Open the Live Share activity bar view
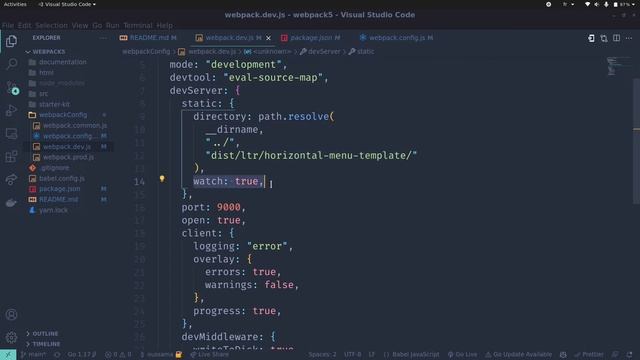Image resolution: width=640 pixels, height=360 pixels. 11,179
